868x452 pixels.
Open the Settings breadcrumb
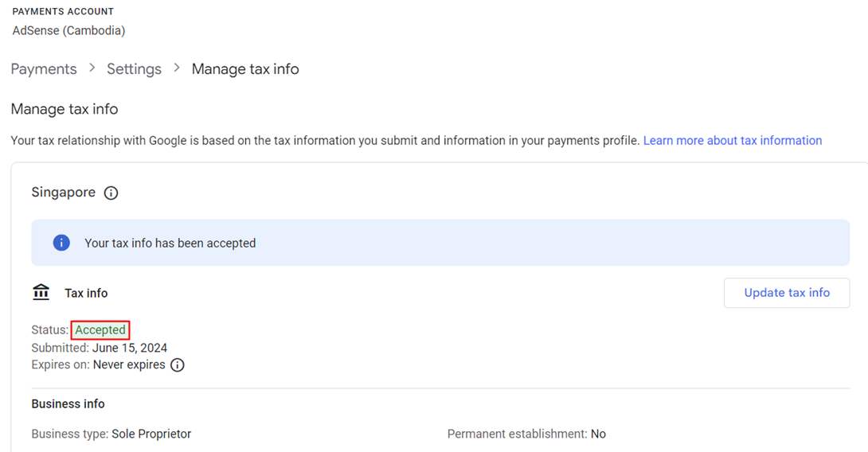coord(134,69)
